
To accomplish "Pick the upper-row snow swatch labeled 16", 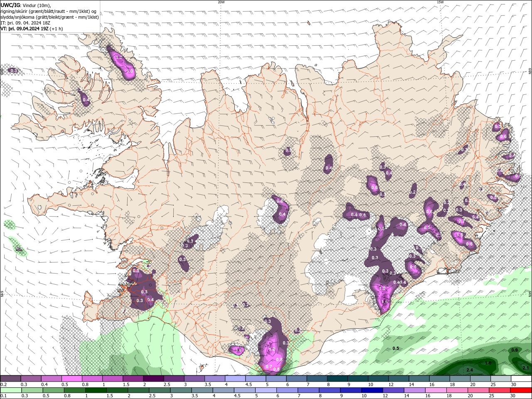I will [x=439, y=379].
